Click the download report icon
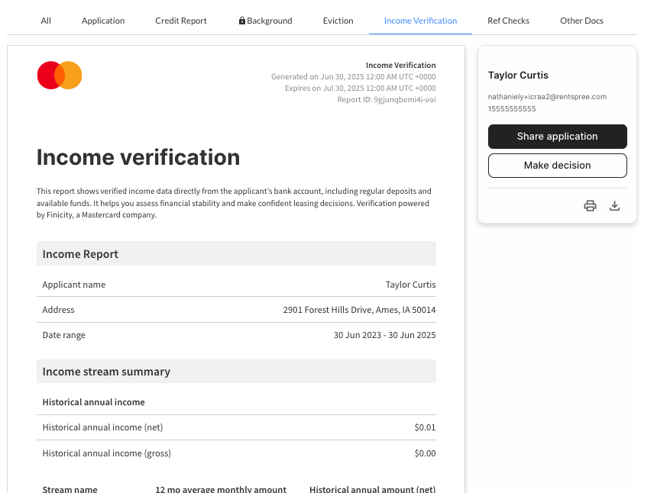Image resolution: width=670 pixels, height=493 pixels. coord(614,206)
